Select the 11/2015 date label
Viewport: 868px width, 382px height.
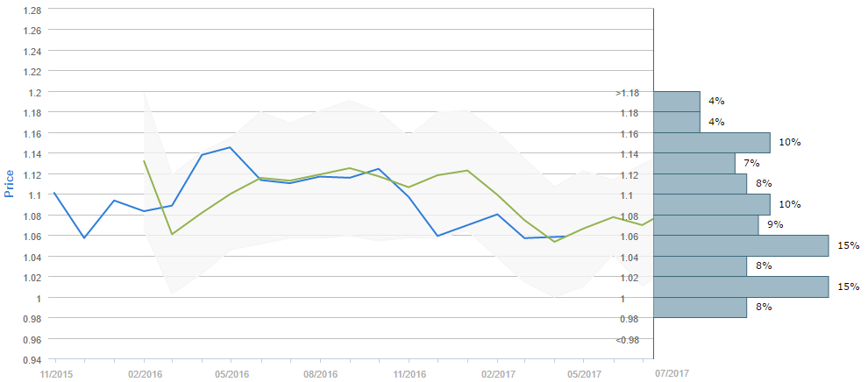click(55, 373)
